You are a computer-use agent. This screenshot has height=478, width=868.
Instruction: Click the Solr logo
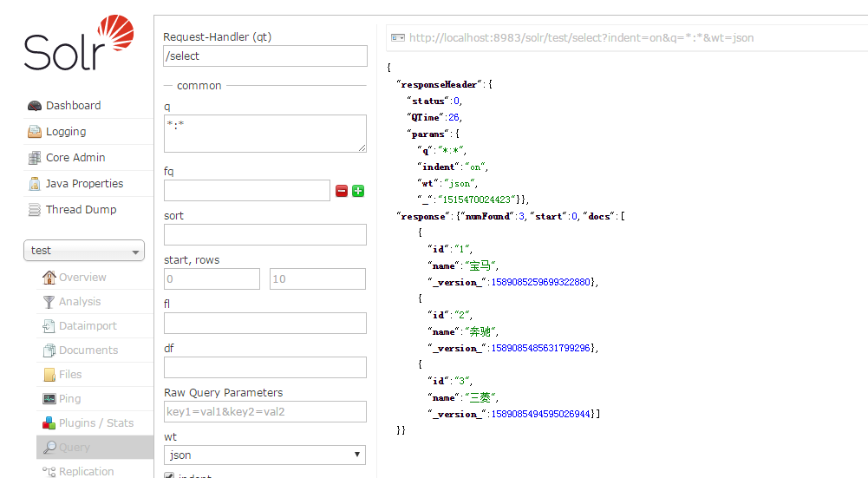coord(79,43)
